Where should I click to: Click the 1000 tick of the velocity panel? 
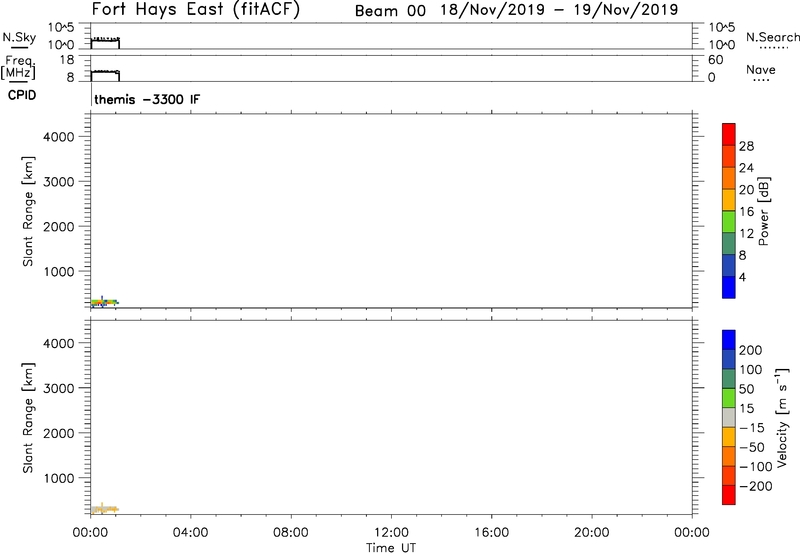click(59, 478)
